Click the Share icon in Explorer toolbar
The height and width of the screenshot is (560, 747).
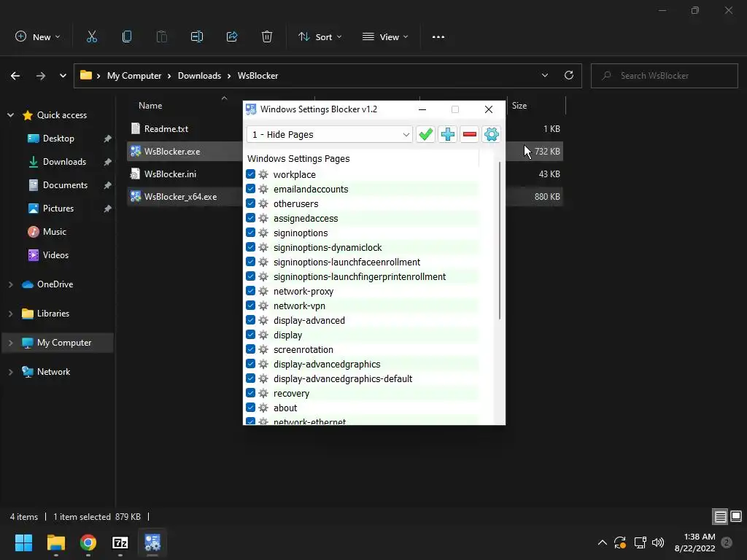coord(232,36)
